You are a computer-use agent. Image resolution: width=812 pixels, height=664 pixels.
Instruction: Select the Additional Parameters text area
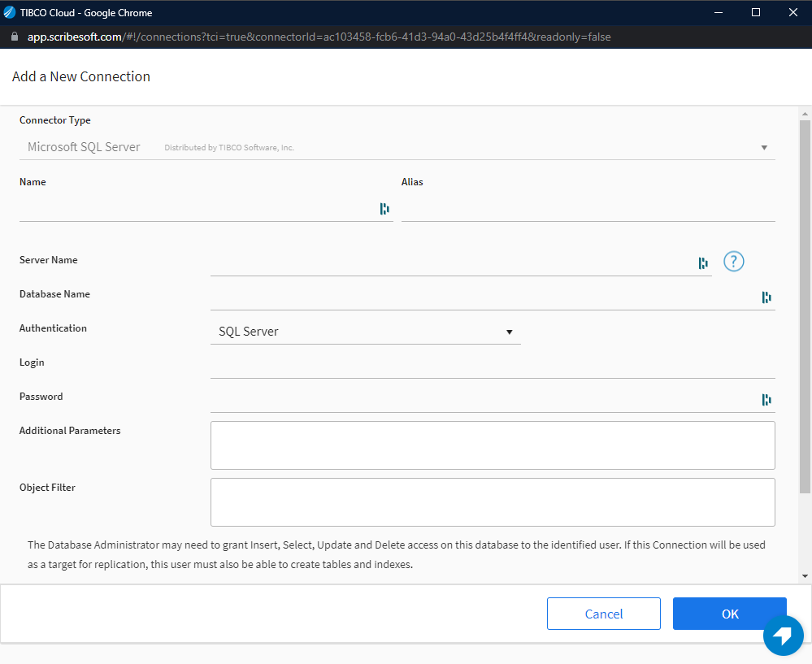coord(492,445)
